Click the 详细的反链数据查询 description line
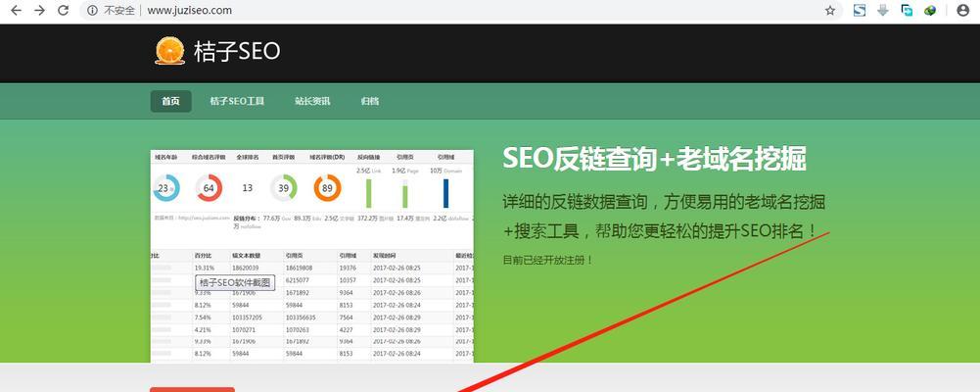The image size is (980, 392). pos(664,202)
